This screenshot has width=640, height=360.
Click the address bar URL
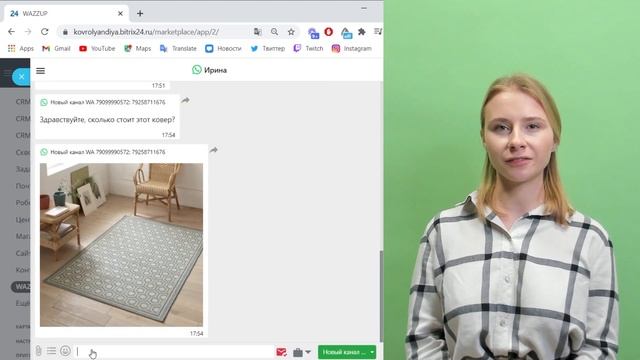[x=146, y=32]
